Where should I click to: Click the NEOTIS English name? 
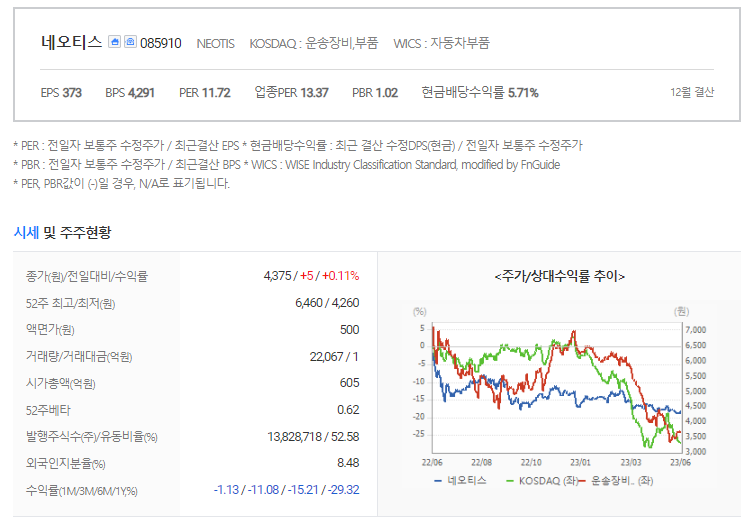click(x=215, y=44)
